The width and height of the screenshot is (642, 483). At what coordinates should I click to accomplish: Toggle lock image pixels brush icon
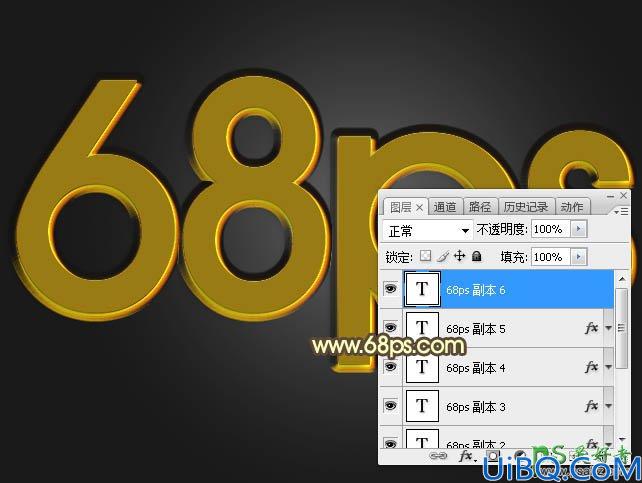(443, 256)
